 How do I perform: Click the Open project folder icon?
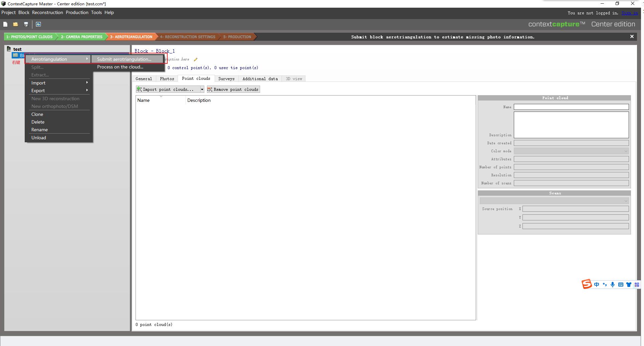(15, 24)
